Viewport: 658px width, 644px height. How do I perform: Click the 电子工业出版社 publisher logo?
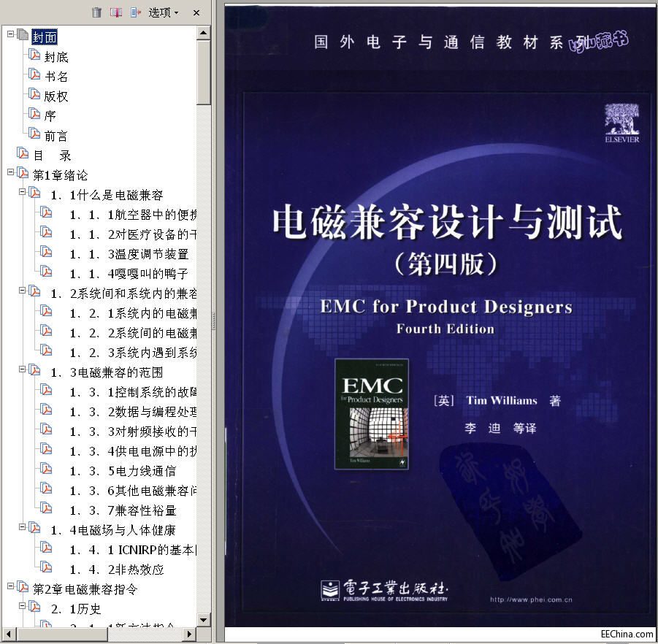(384, 590)
